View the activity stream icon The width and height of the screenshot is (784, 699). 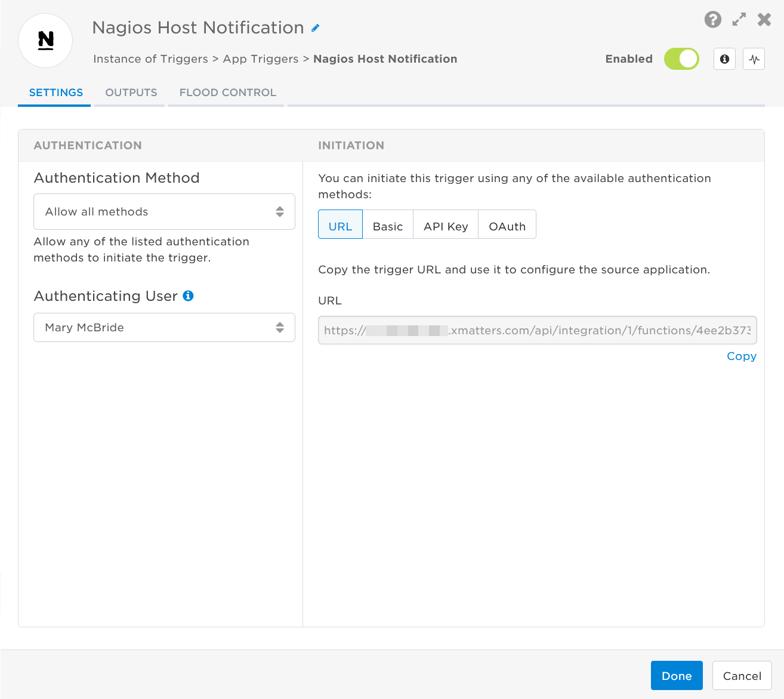[754, 58]
